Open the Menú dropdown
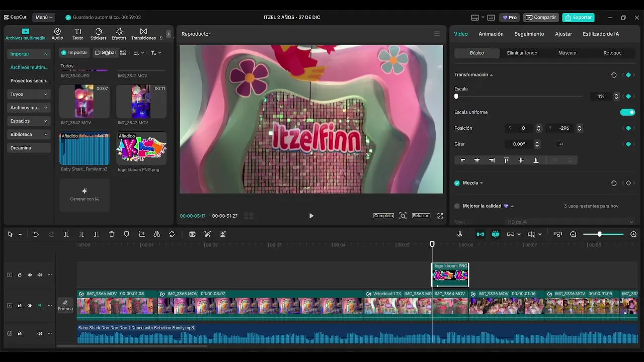Screen dimensions: 644x362 44,17
